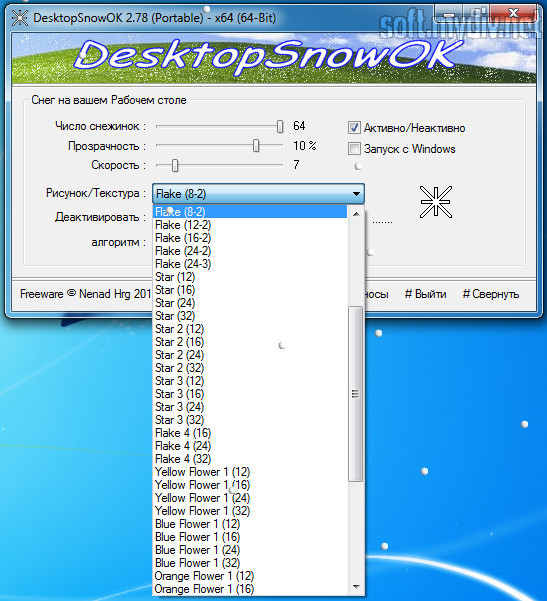Click the Прозрачность slider handle
Image resolution: width=547 pixels, height=601 pixels.
point(256,146)
